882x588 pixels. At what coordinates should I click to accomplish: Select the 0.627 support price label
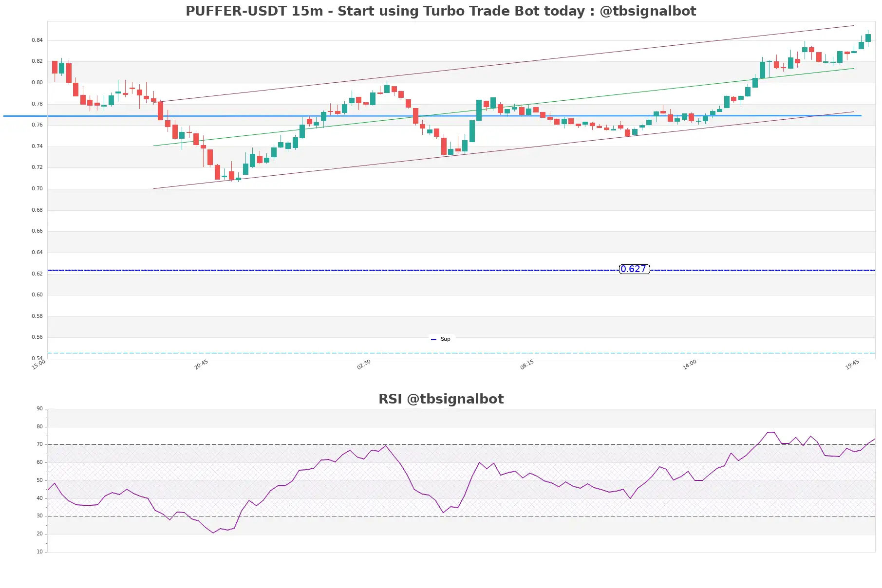pos(634,269)
